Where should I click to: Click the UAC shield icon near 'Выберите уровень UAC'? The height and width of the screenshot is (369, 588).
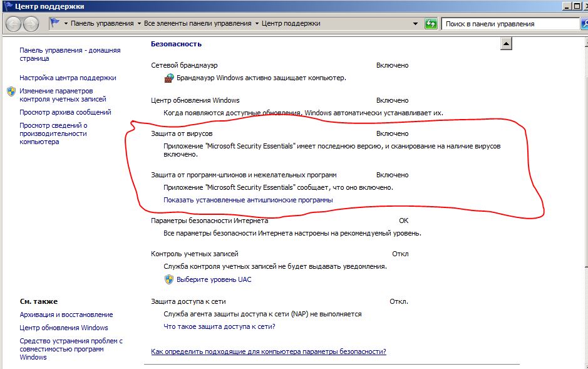click(169, 279)
